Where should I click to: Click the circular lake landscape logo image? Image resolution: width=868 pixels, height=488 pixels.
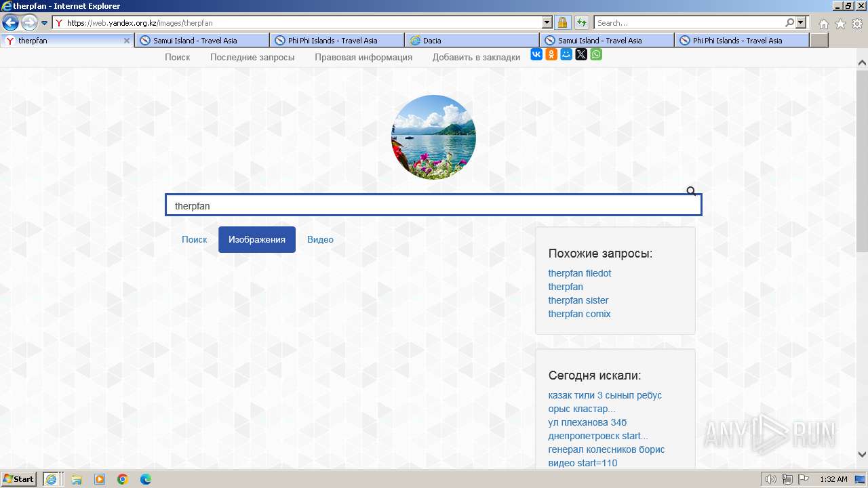tap(433, 137)
